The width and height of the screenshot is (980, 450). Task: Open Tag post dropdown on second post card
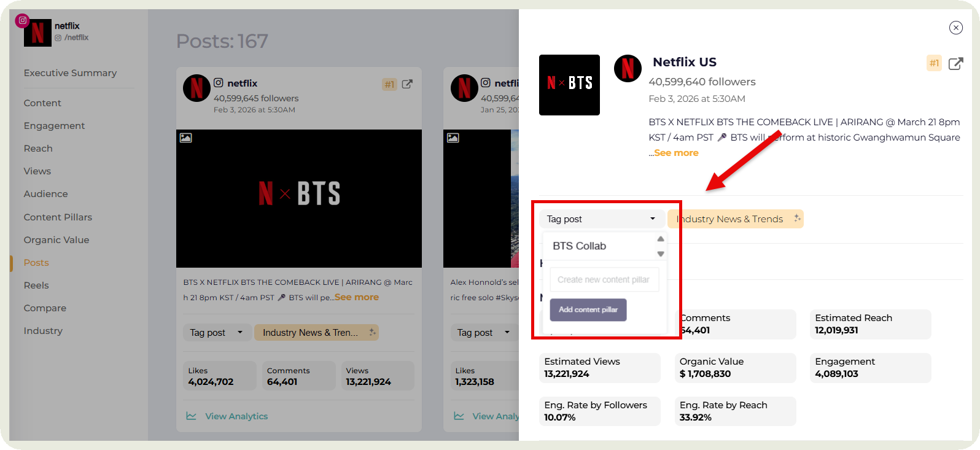[484, 333]
